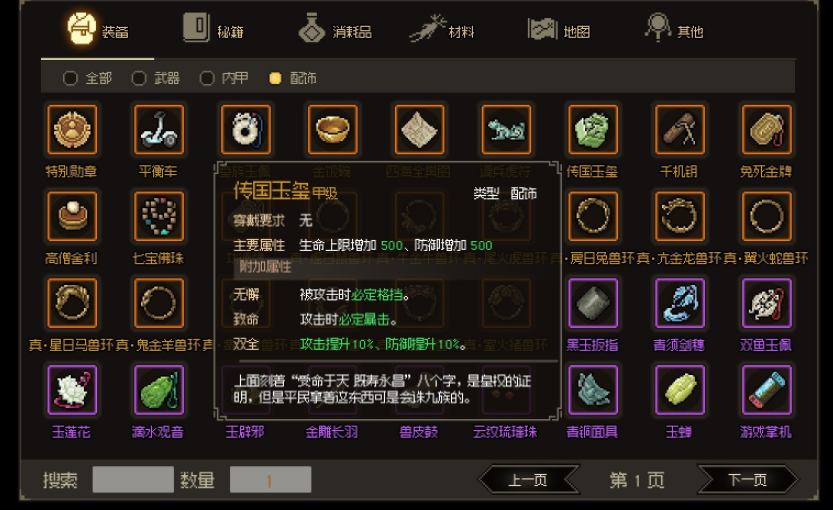The height and width of the screenshot is (510, 833).
Task: Focus the 搜索 search input field
Action: pyautogui.click(x=133, y=480)
